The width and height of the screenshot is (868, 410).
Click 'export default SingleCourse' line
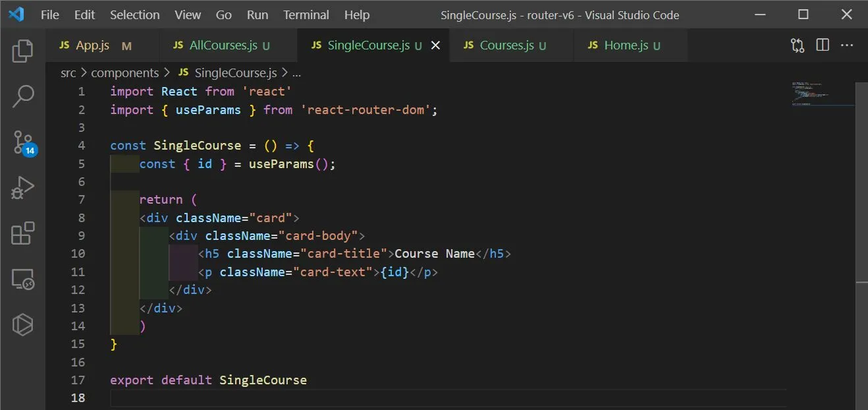(x=208, y=380)
